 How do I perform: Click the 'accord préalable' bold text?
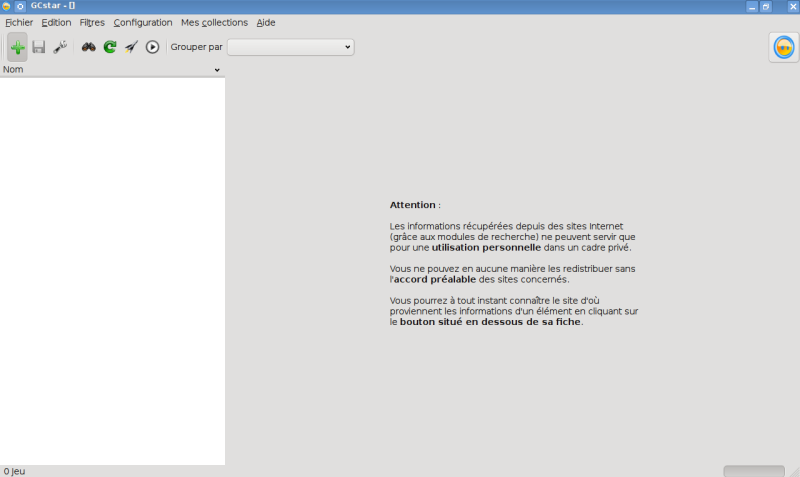point(435,279)
